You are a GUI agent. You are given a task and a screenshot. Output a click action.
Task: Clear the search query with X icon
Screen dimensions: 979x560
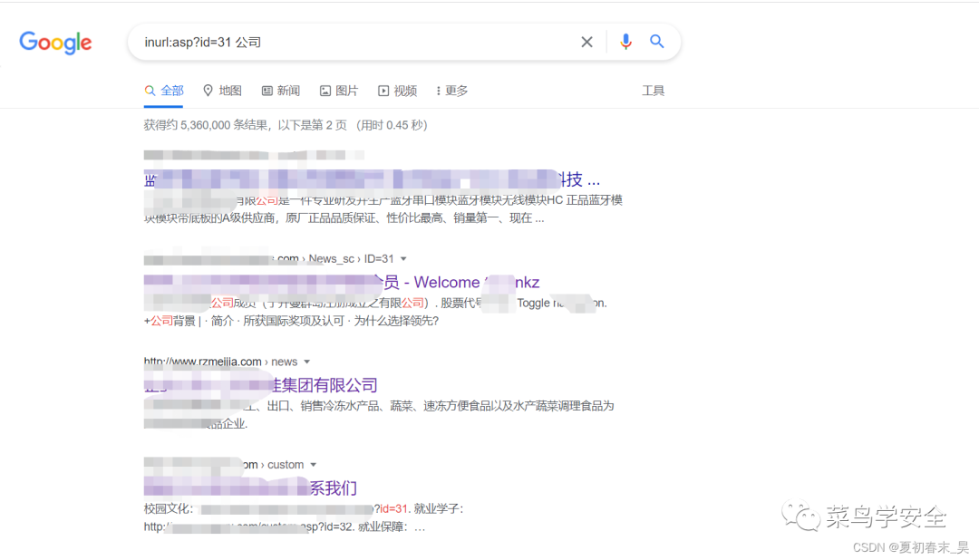click(x=586, y=42)
